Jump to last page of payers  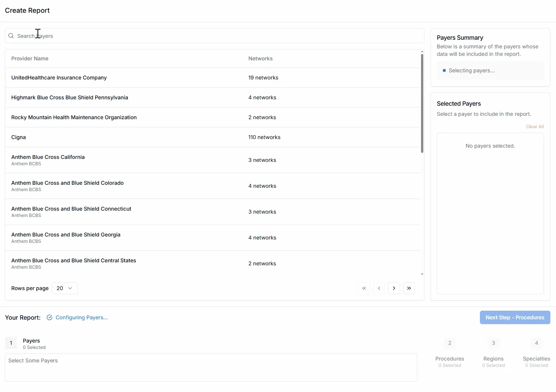[x=409, y=288]
